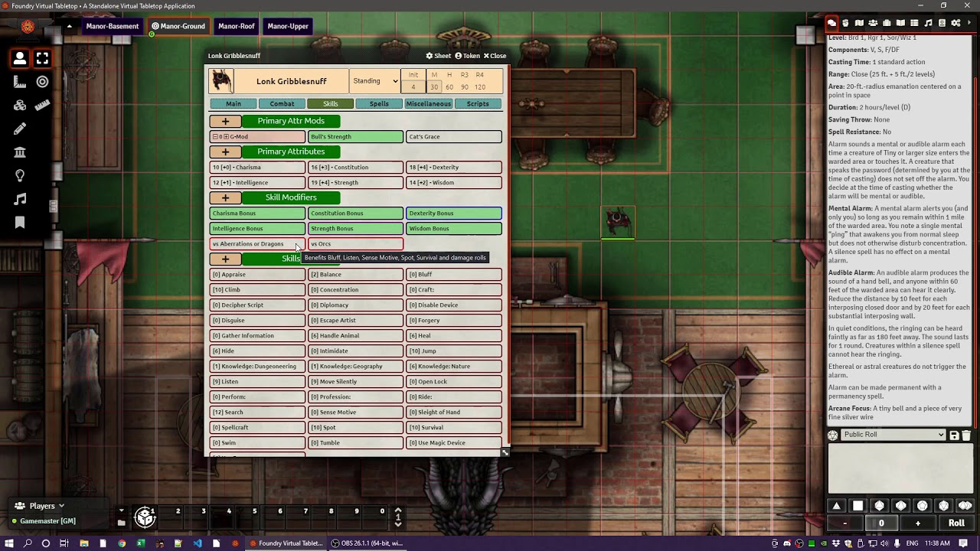Pick the d20 die icon in dice tray
This screenshot has height=551, width=980.
pyautogui.click(x=944, y=506)
